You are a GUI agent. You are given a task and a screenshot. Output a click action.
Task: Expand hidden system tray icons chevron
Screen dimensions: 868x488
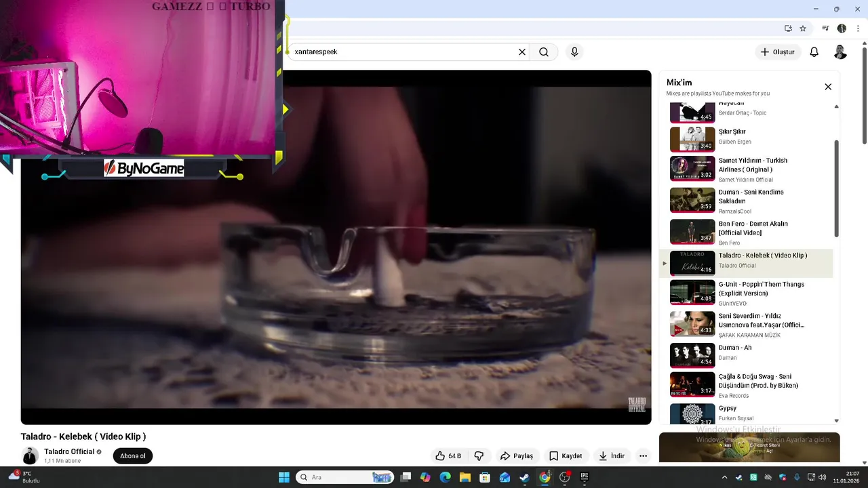click(724, 477)
